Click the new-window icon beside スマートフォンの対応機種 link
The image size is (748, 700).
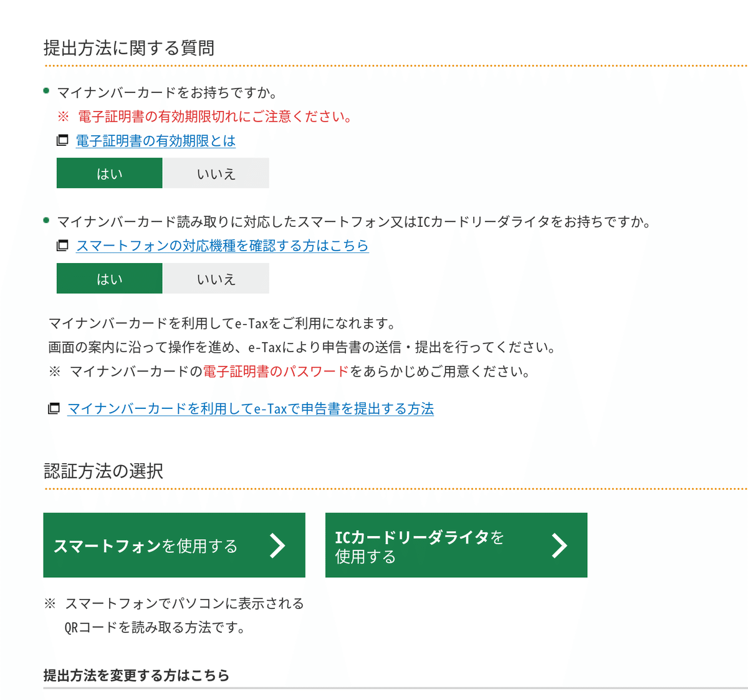pos(62,246)
